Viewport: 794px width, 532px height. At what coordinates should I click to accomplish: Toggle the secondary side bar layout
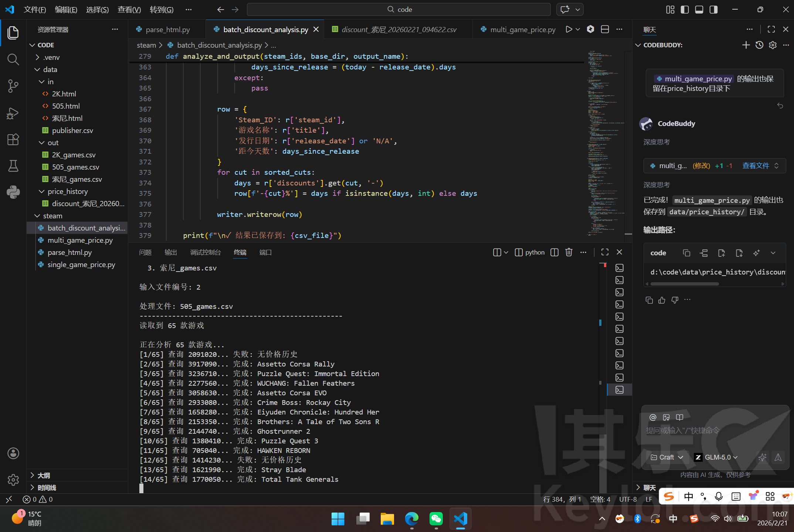pyautogui.click(x=713, y=10)
